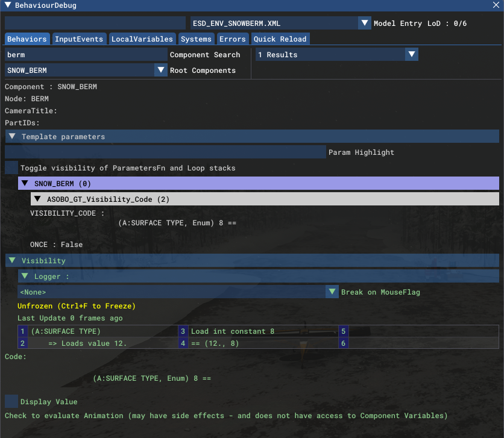Enable the ParametersFn and Loop stacks visibility checkbox
Screen dimensions: 504x438
[x=10, y=167]
